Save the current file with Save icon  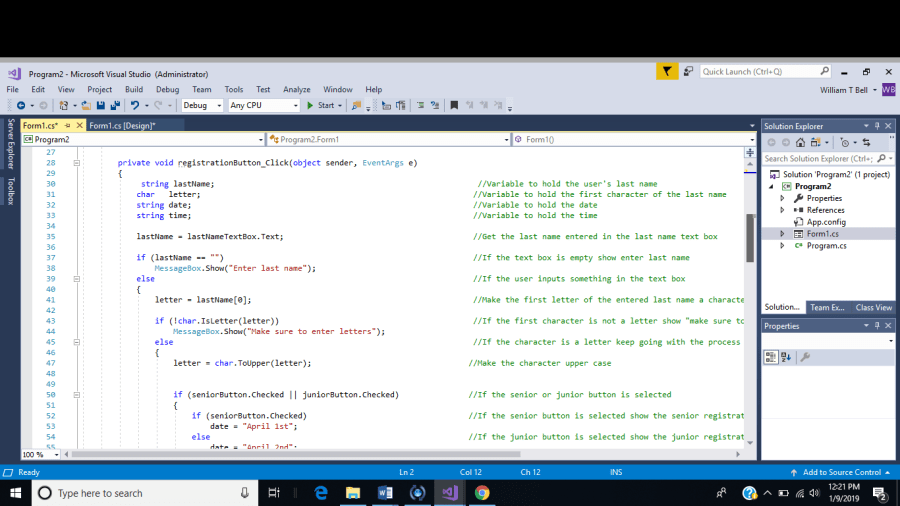point(100,106)
